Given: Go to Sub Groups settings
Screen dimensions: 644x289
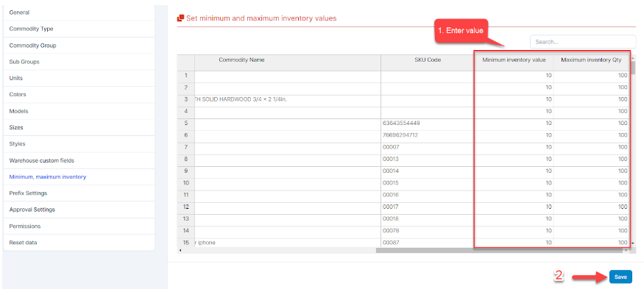Looking at the screenshot, I should coord(79,62).
